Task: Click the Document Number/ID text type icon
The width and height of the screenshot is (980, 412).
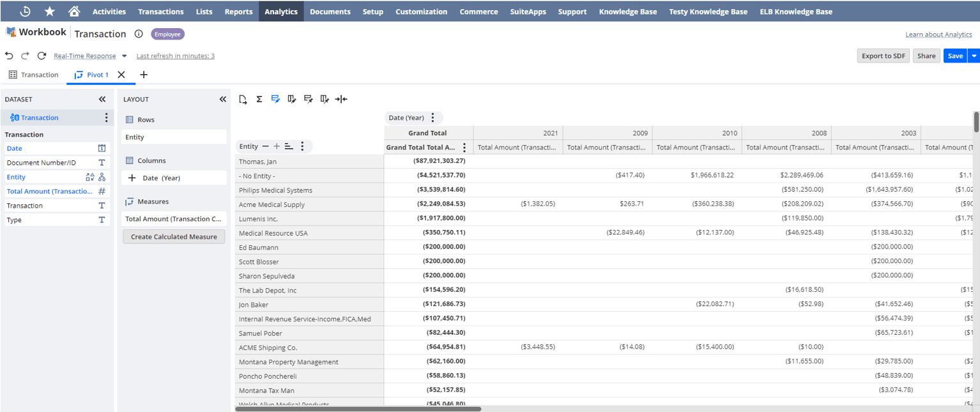Action: click(x=102, y=163)
